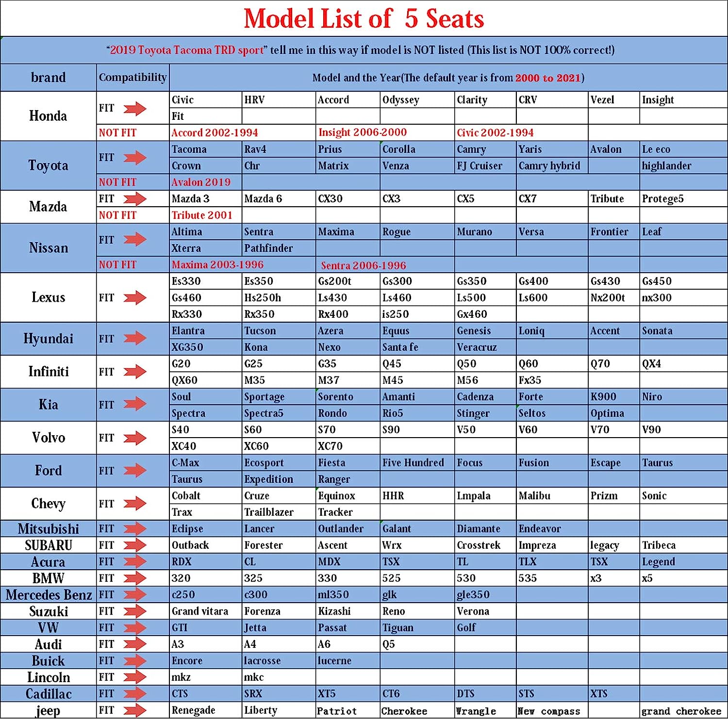Viewport: 728px width, 719px height.
Task: Click the red arrow in Honda's FIT row
Action: point(134,108)
